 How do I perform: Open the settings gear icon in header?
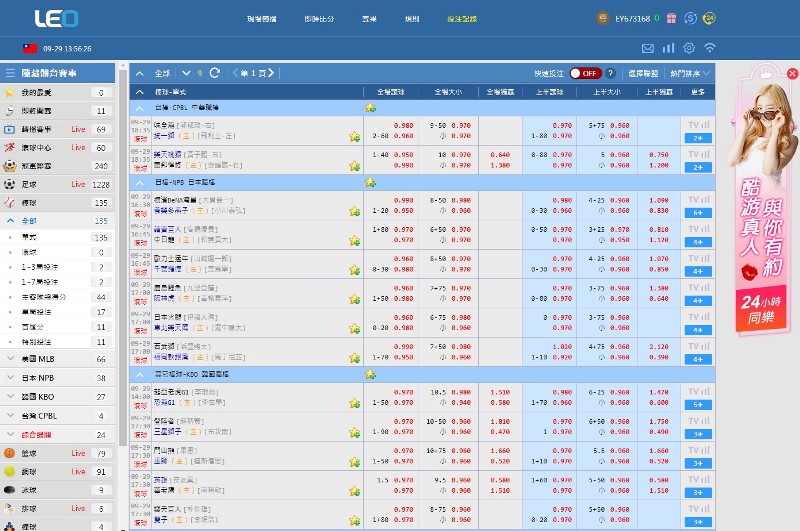click(689, 48)
